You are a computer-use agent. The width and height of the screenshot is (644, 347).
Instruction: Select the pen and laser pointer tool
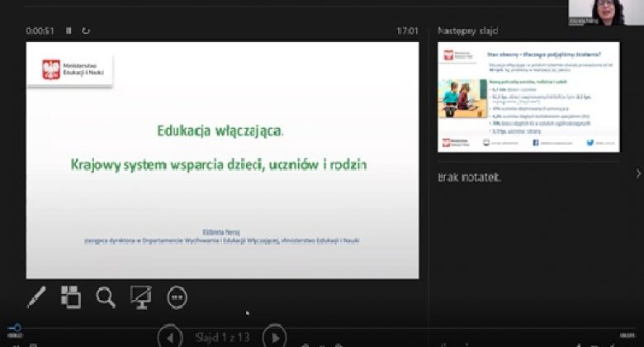point(36,297)
